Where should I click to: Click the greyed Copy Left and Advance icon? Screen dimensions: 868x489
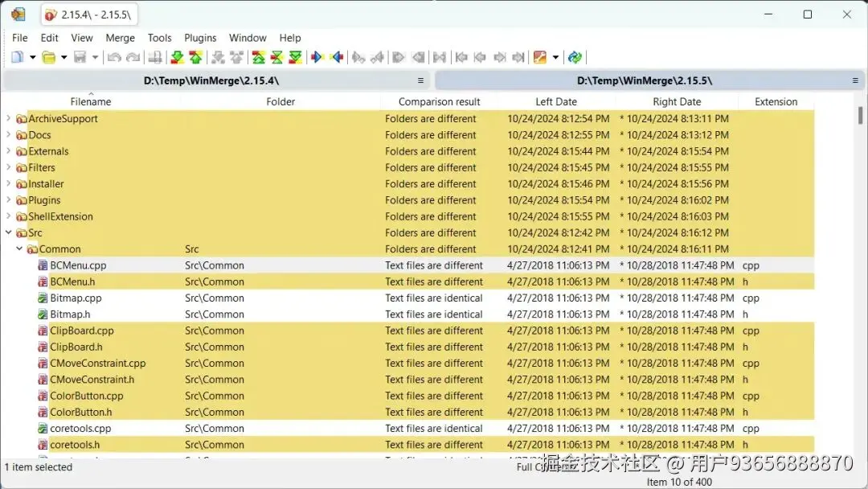tap(378, 57)
